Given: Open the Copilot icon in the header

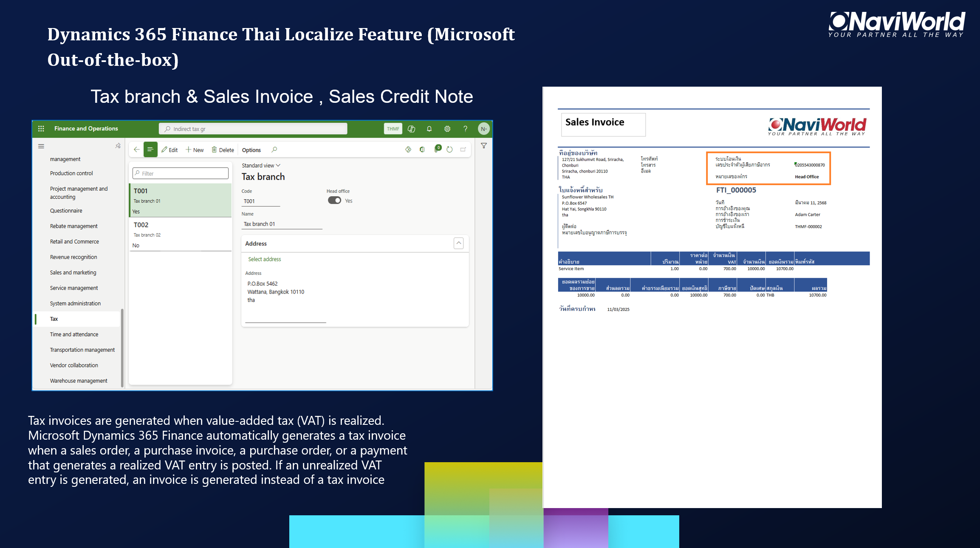Looking at the screenshot, I should click(411, 129).
